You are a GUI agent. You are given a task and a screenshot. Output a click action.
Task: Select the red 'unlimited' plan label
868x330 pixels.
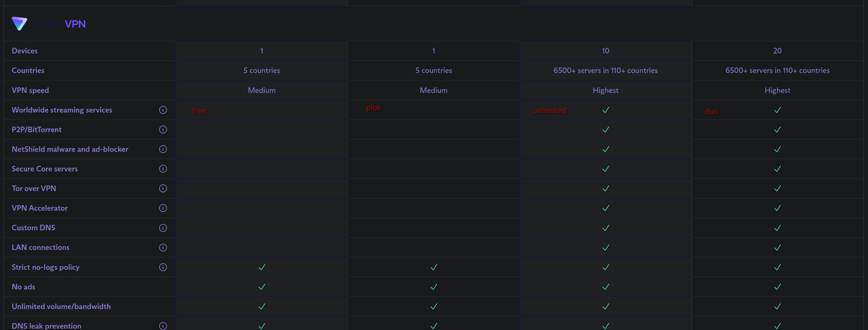(549, 110)
